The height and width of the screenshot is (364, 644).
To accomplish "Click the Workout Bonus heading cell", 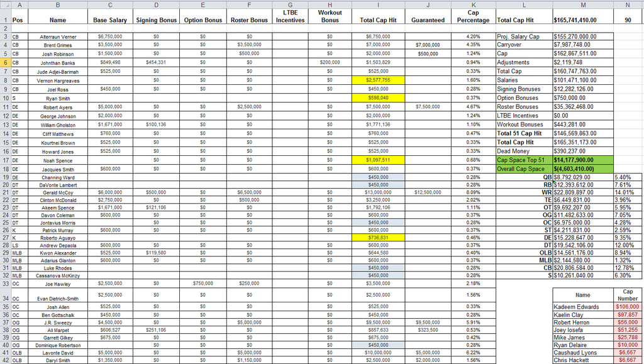I will click(330, 17).
